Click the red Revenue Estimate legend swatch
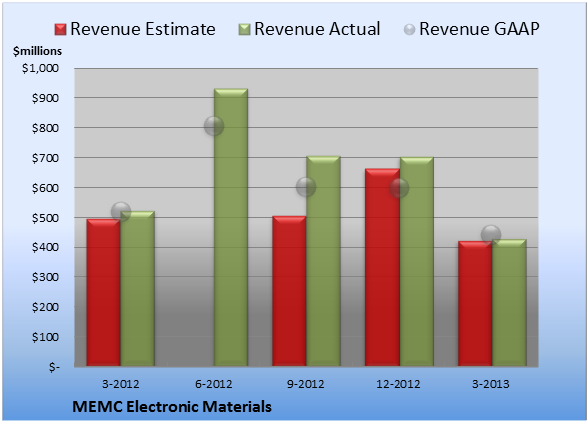Screen dimensions: 588x422 click(x=60, y=30)
